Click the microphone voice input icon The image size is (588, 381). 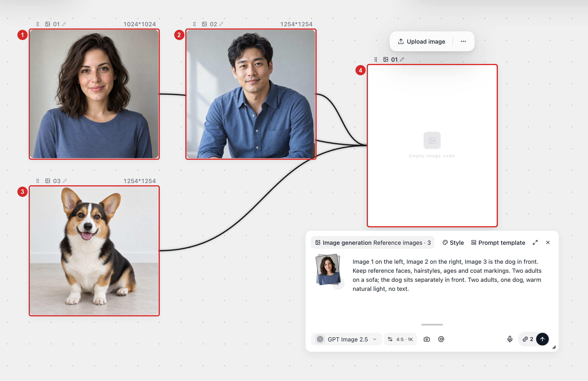pos(510,339)
